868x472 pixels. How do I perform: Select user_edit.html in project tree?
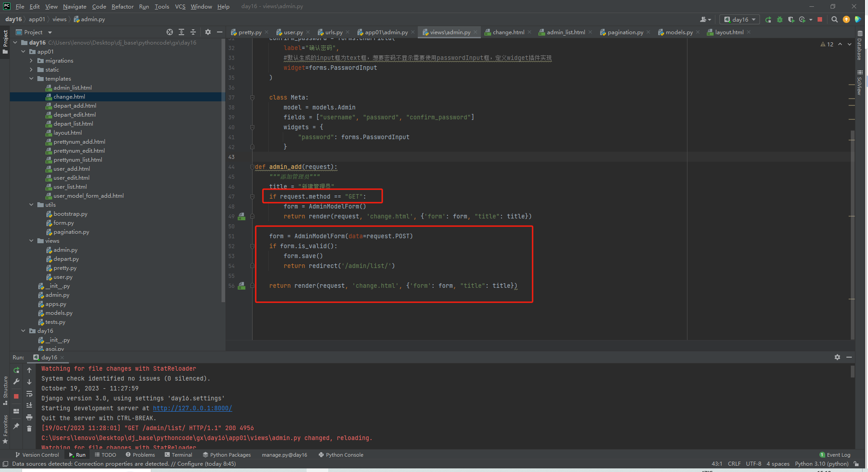coord(71,178)
